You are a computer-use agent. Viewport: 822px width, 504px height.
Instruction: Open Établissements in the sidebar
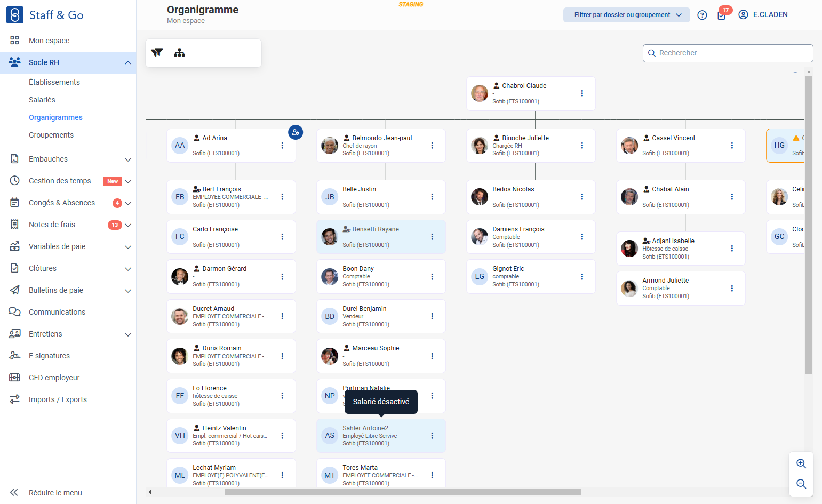[54, 82]
